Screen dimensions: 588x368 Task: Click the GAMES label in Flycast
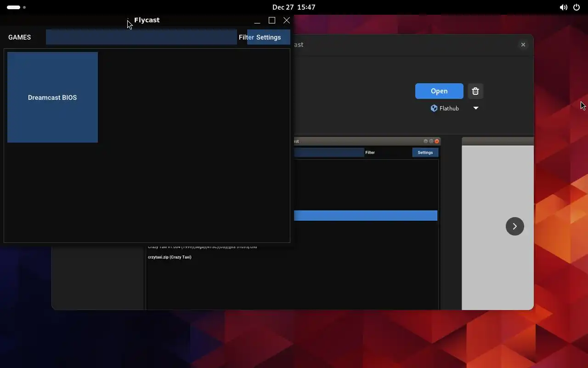[20, 37]
